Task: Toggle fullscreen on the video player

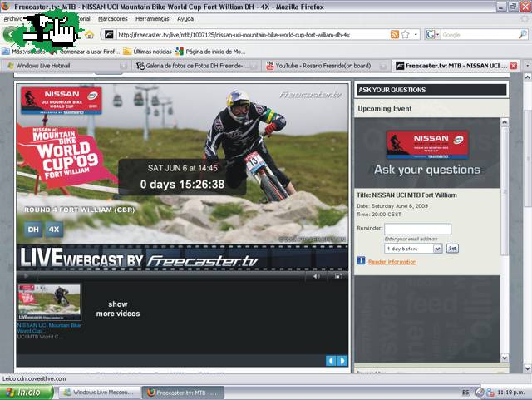Action: pyautogui.click(x=338, y=276)
